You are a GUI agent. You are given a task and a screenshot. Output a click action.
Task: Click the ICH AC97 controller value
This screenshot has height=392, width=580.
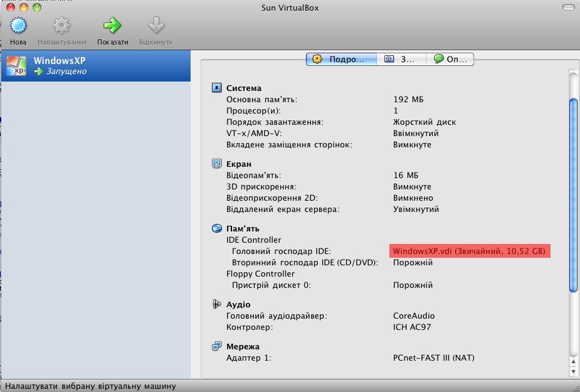[412, 327]
